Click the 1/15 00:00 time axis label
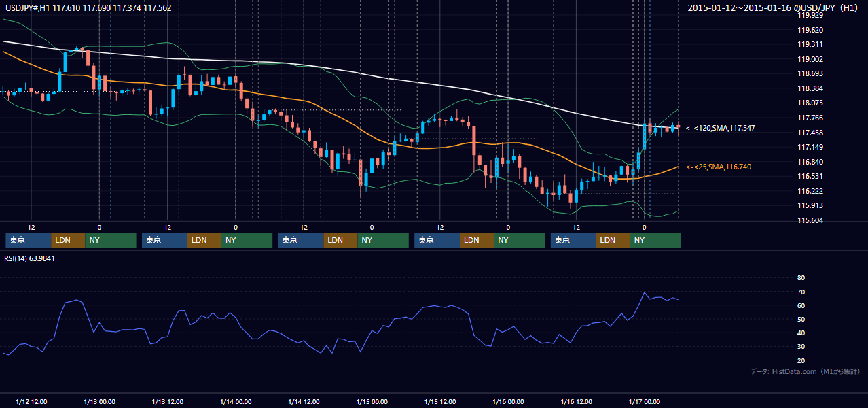The width and height of the screenshot is (868, 408). 372,401
